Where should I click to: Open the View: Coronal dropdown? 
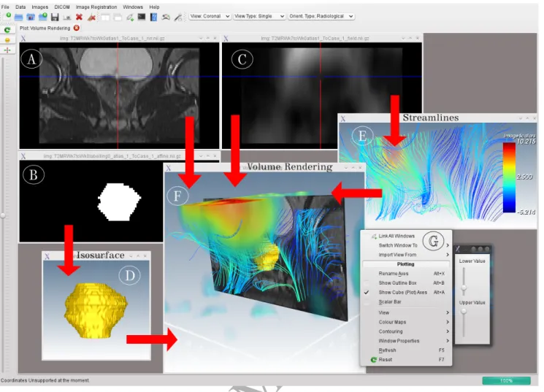pos(210,16)
